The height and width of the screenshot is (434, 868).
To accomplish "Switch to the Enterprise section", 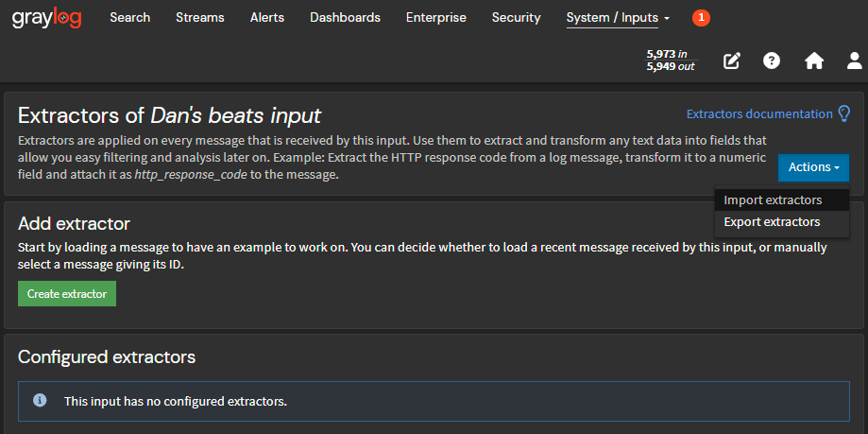I will [x=435, y=18].
